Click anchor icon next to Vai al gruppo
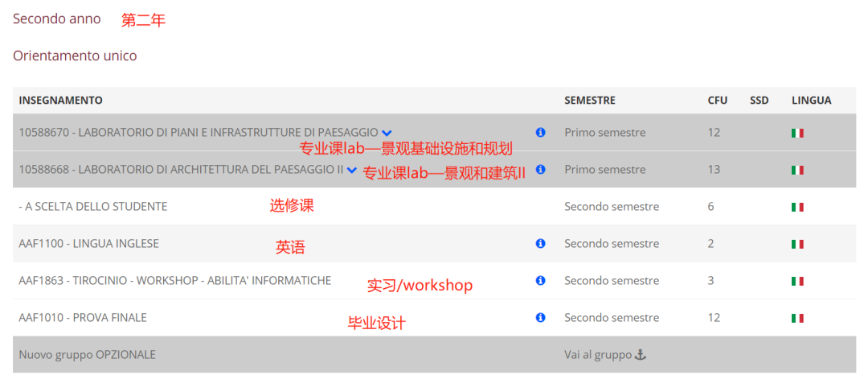 640,355
